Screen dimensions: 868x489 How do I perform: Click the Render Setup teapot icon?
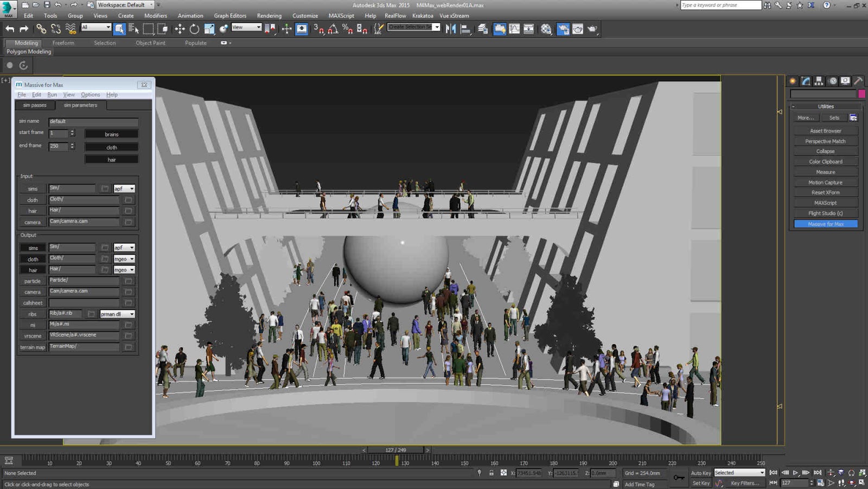coord(563,29)
